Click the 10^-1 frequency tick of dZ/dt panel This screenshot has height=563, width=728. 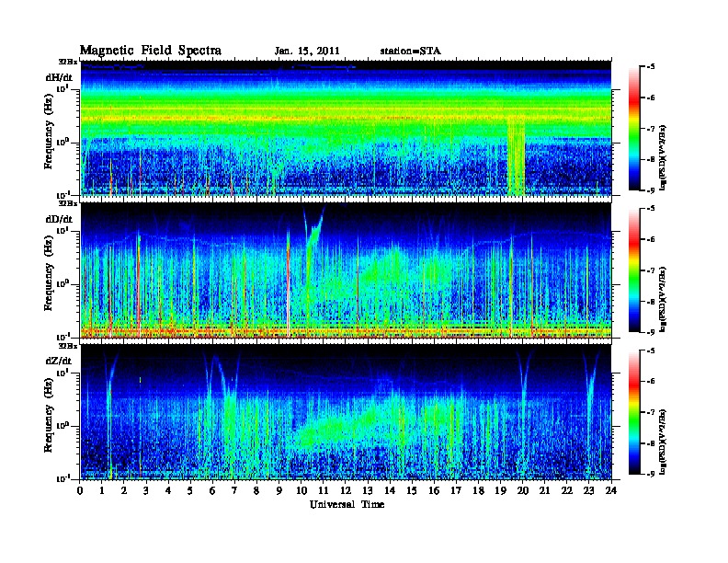click(63, 478)
